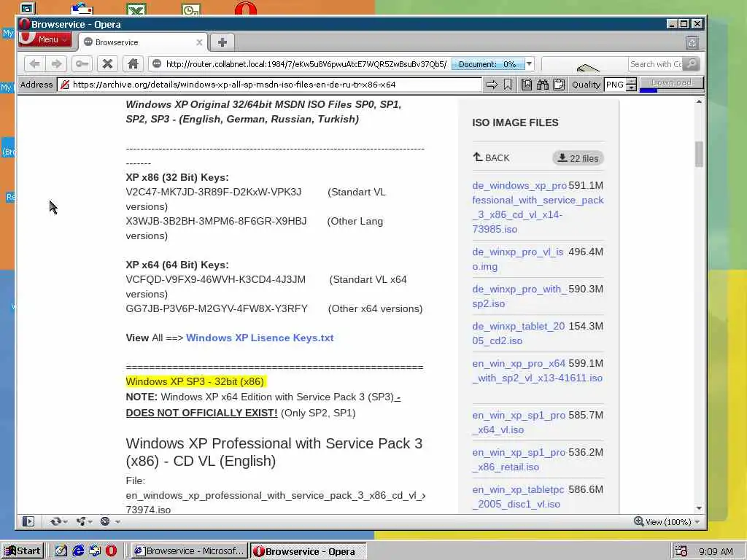This screenshot has height=560, width=747.
Task: Click the Windows Start button
Action: (x=23, y=551)
